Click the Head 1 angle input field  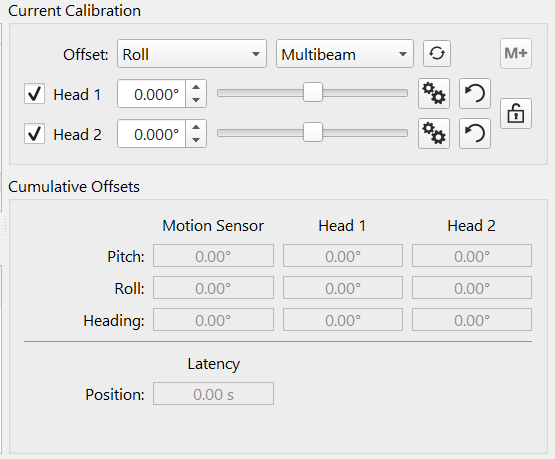(x=151, y=94)
